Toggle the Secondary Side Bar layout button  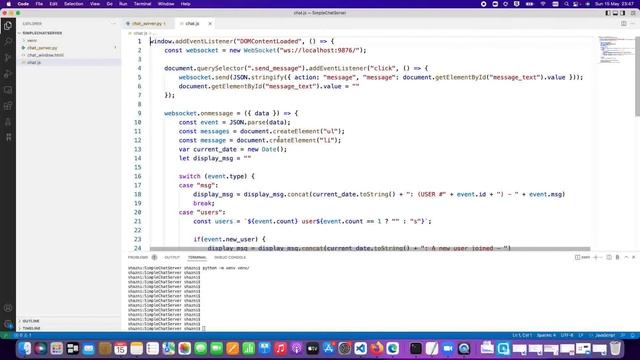pyautogui.click(x=623, y=13)
